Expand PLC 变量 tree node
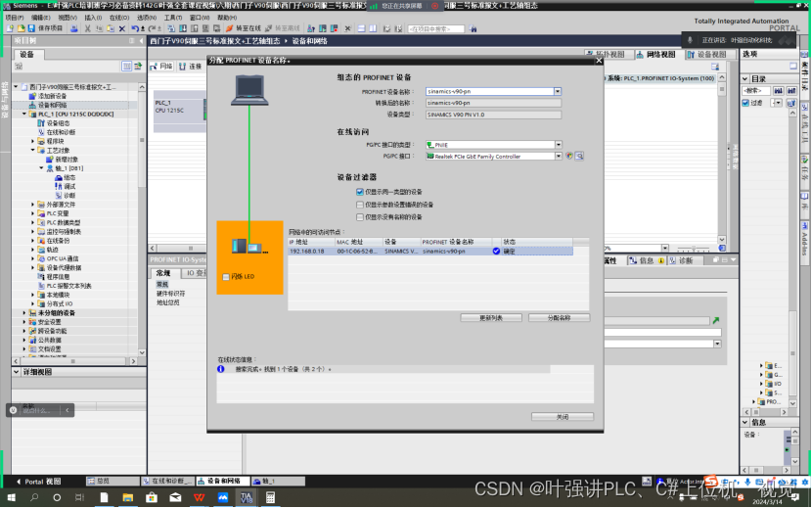The width and height of the screenshot is (812, 508). pyautogui.click(x=32, y=213)
